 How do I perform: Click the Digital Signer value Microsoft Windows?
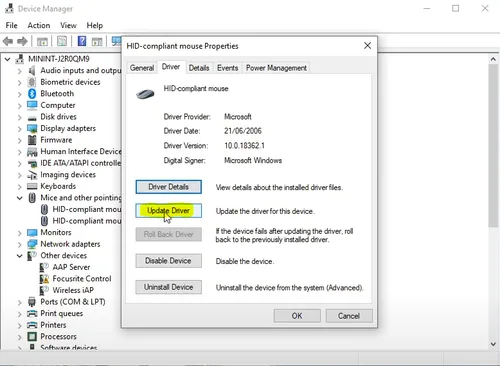pyautogui.click(x=253, y=160)
